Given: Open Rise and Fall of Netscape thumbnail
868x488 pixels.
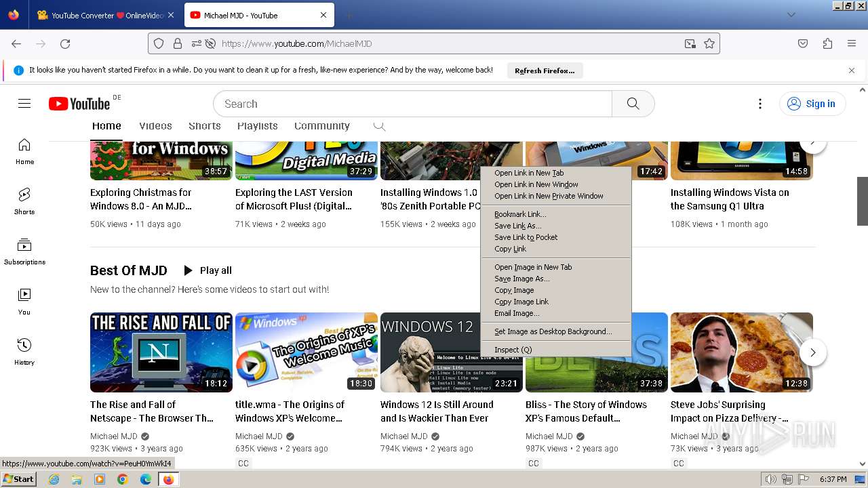Looking at the screenshot, I should [161, 352].
